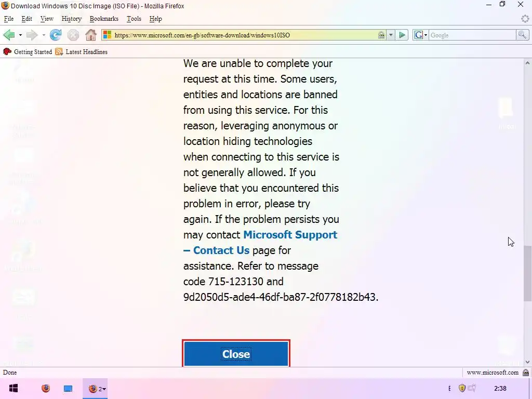The image size is (532, 399).
Task: Click the network tray icon
Action: [x=472, y=388]
